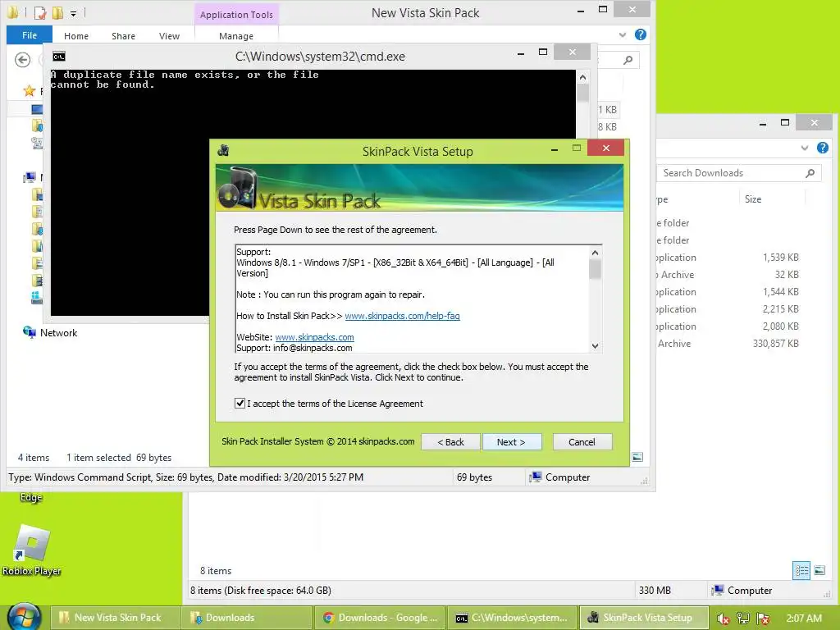The height and width of the screenshot is (630, 840).
Task: Select the Application Tools contextual tab
Action: click(236, 15)
